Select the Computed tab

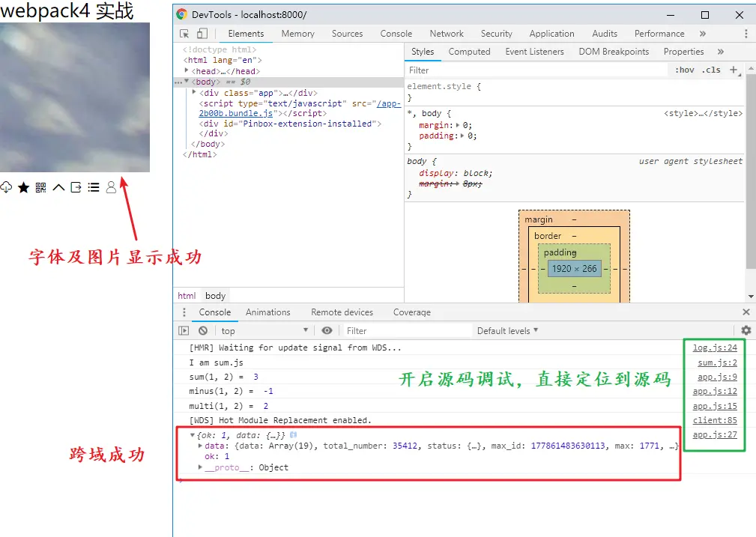coord(469,52)
